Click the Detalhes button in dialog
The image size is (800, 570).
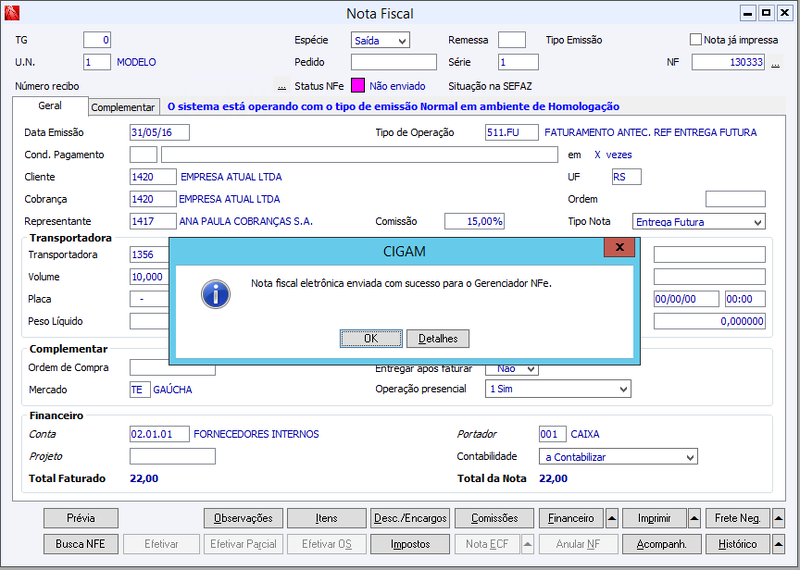[438, 338]
